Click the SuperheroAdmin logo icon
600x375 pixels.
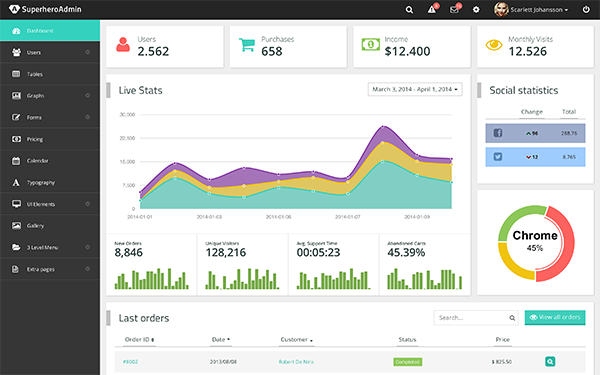coord(14,9)
